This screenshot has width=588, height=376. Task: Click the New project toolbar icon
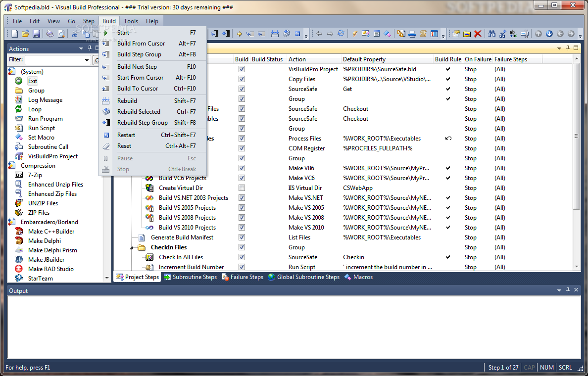click(x=14, y=34)
